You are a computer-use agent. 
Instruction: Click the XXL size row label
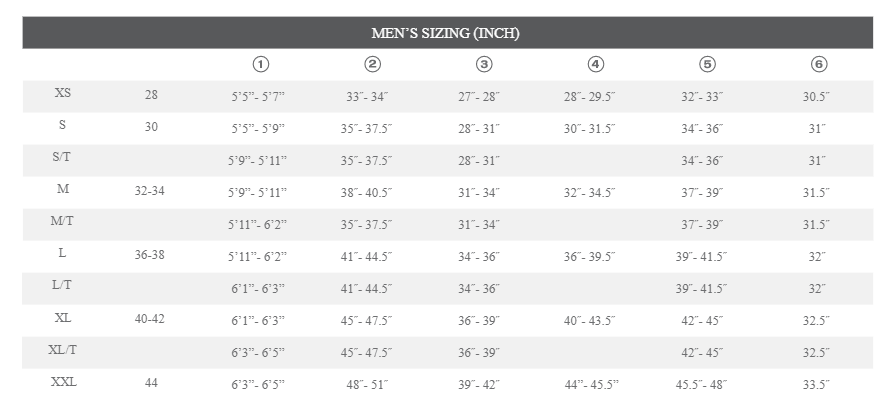[x=63, y=382]
